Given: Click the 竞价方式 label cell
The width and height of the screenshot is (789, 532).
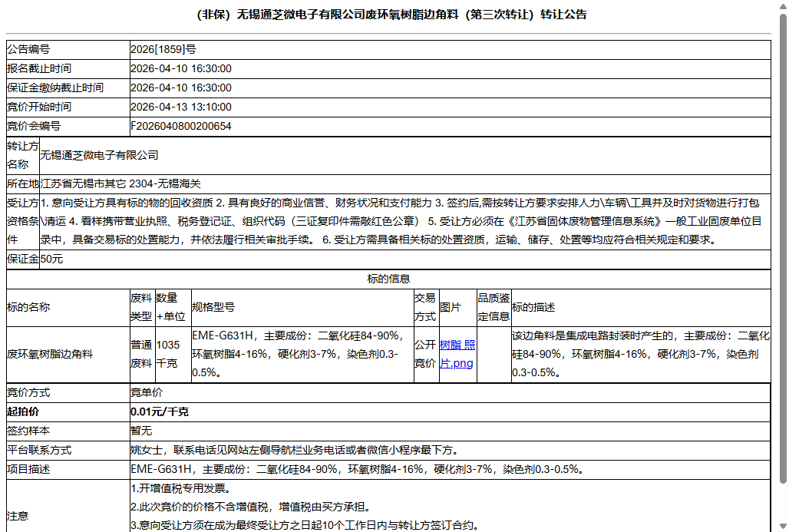Looking at the screenshot, I should click(68, 392).
